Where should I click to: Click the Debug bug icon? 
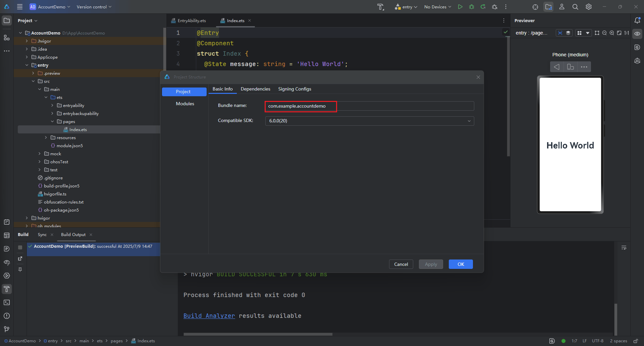pyautogui.click(x=472, y=7)
